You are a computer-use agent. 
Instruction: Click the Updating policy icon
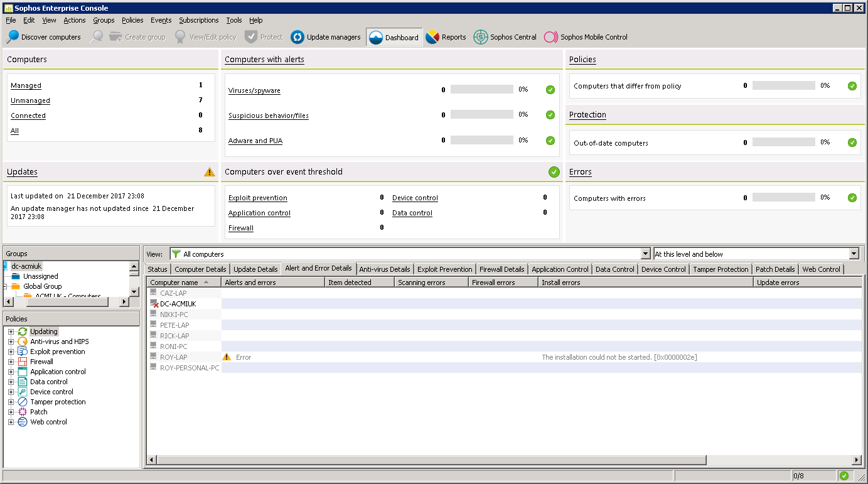23,331
